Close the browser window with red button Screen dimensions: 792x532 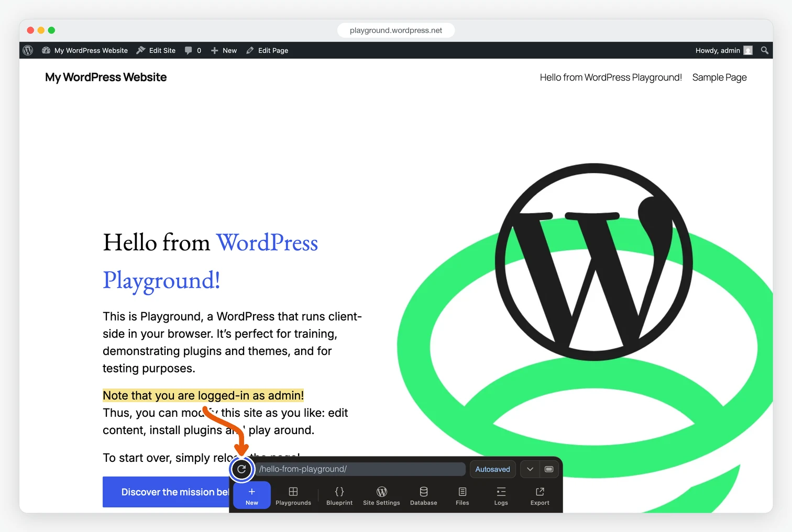30,30
